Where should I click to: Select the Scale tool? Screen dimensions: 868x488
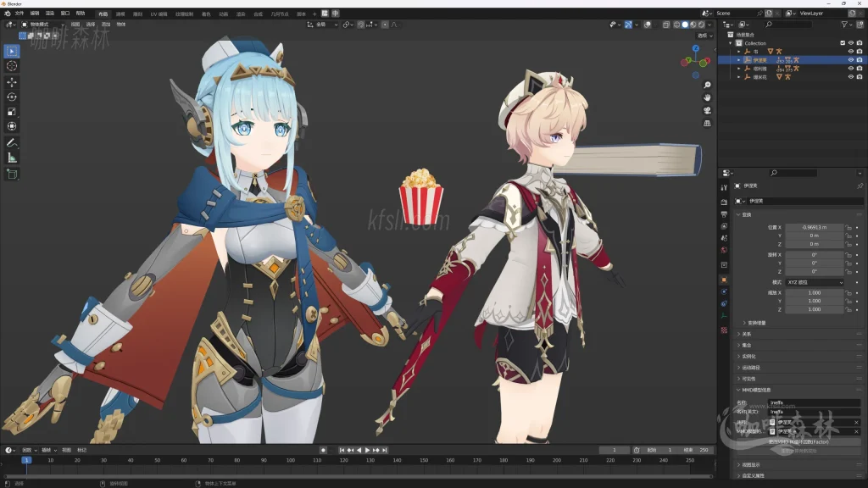tap(12, 112)
